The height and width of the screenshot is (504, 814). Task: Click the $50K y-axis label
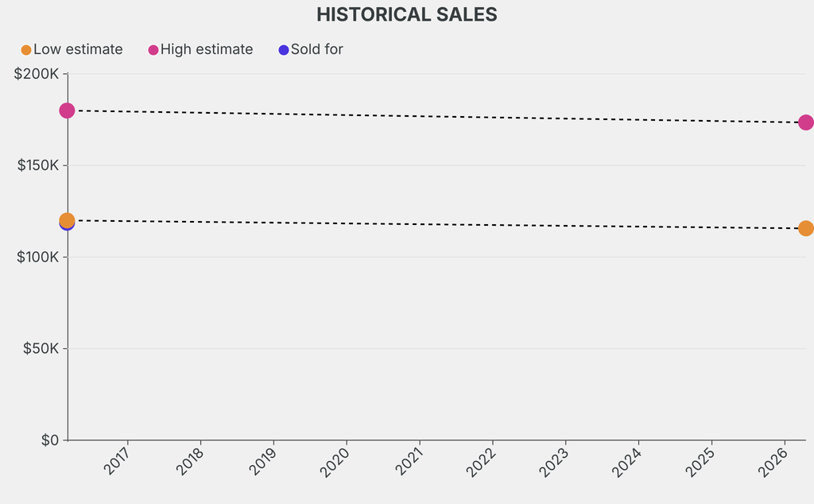[x=40, y=348]
